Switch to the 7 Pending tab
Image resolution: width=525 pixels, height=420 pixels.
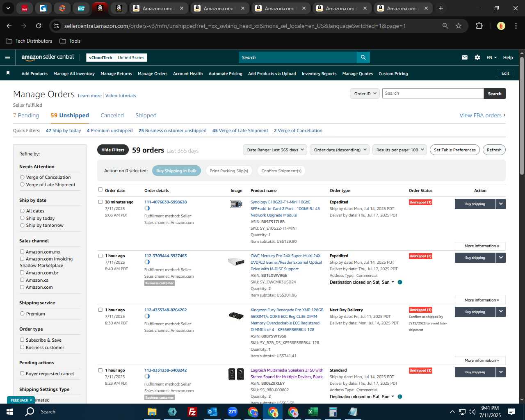click(x=26, y=115)
